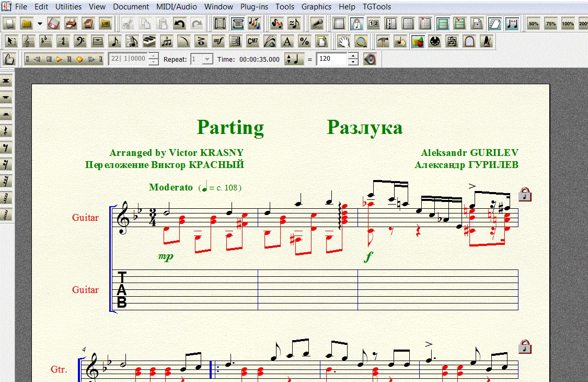Select the Articulation tool
Viewport: 588px width, 382px height.
click(201, 41)
